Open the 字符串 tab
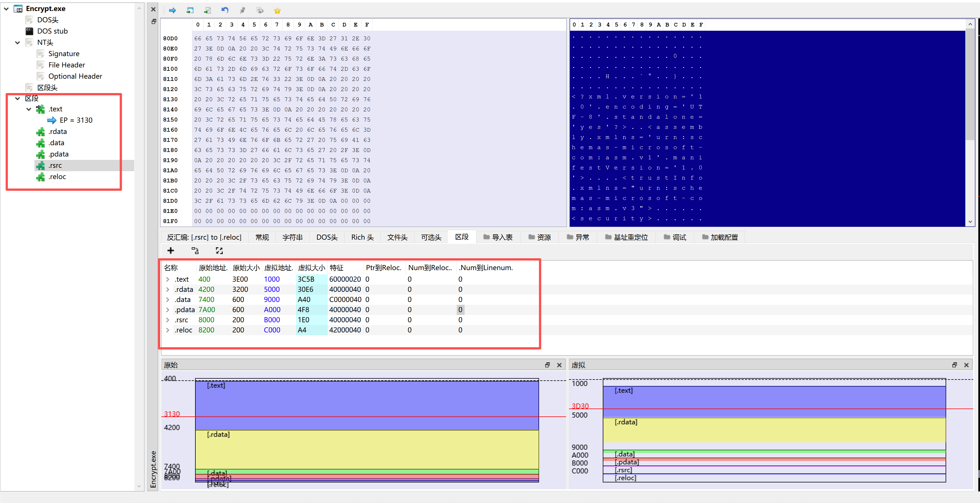 point(292,237)
